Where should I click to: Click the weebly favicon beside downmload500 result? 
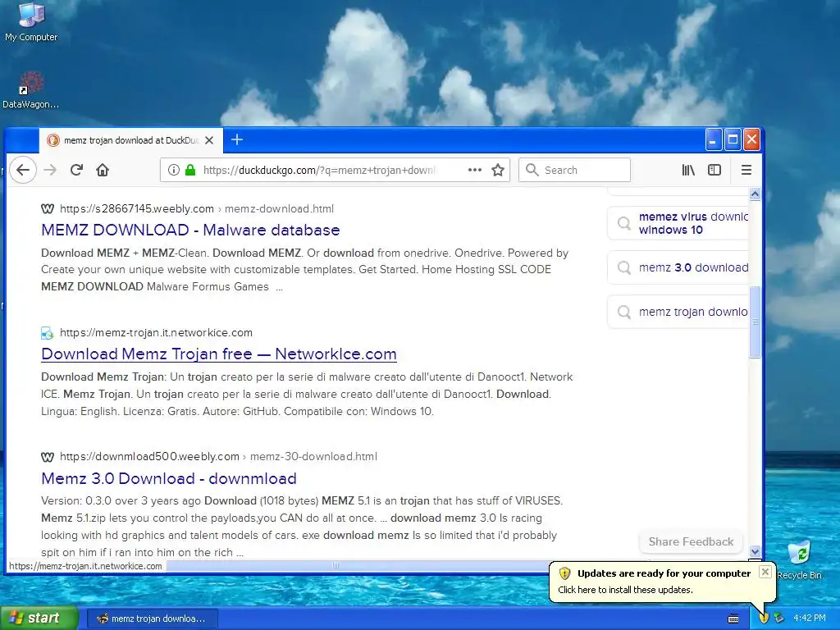48,457
